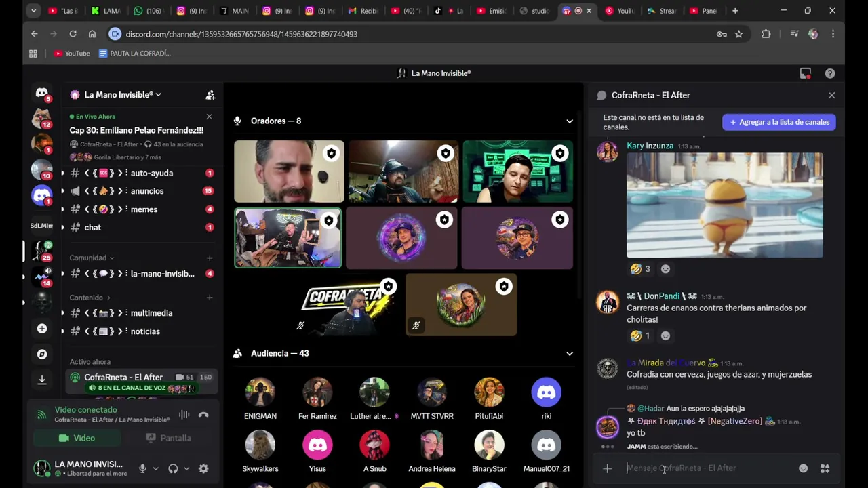
Task: Reload the Discord page
Action: pos(73,34)
